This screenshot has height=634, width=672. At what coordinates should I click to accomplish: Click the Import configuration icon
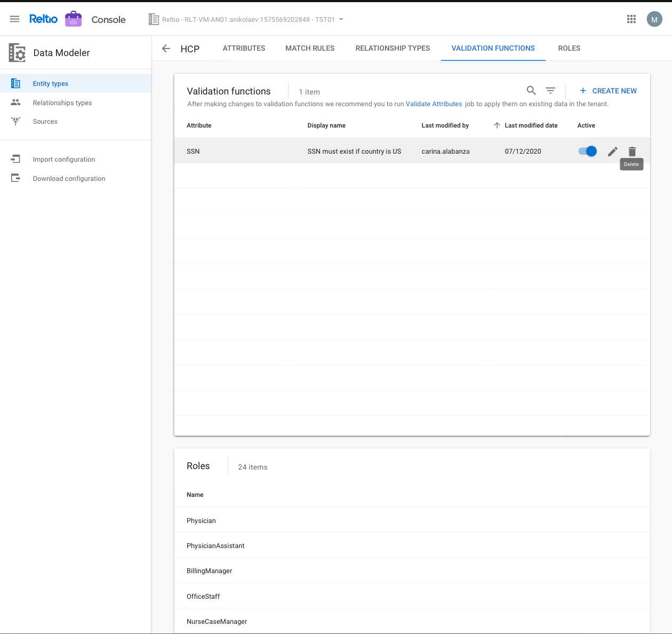click(15, 159)
